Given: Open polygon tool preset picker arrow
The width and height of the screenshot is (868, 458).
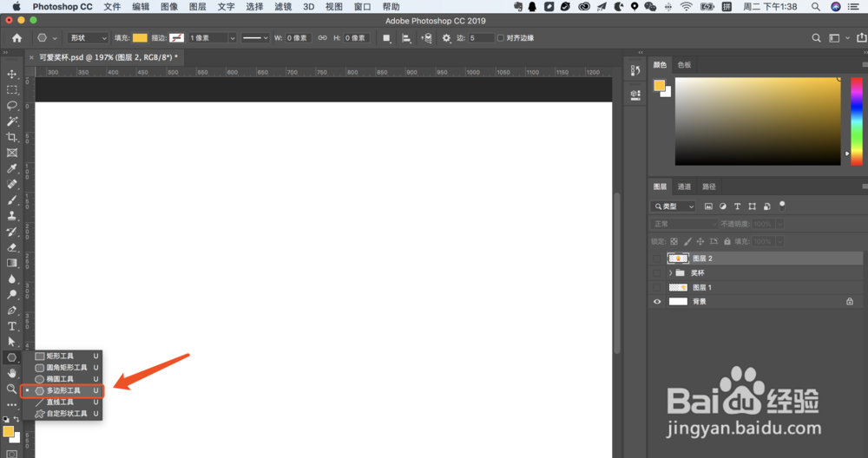Looking at the screenshot, I should (x=54, y=38).
